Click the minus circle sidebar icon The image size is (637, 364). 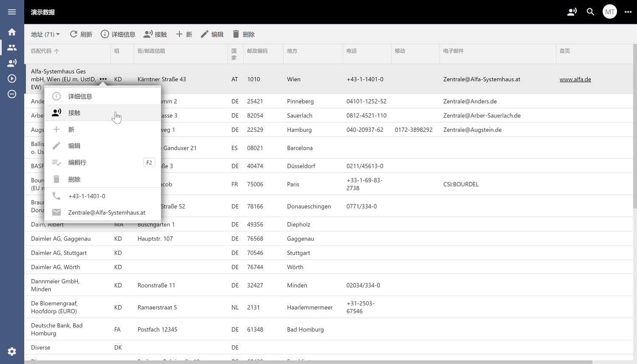(x=12, y=94)
